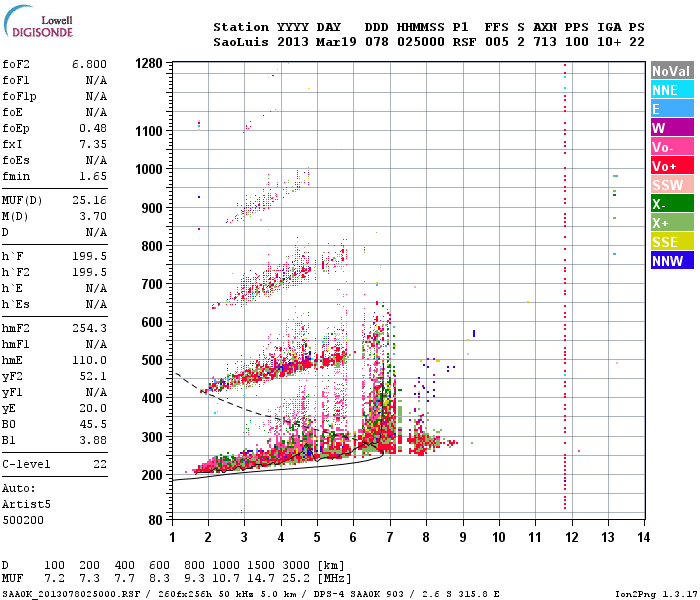Click the 025000 time value in header

(x=421, y=42)
